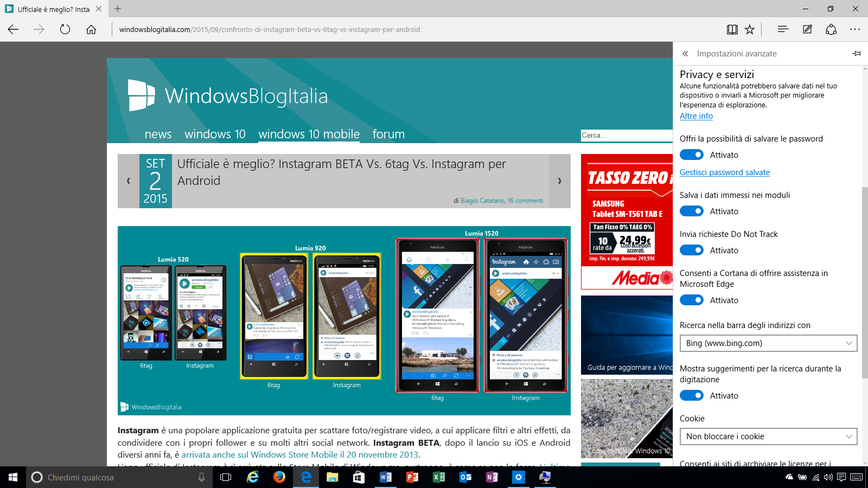
Task: Click the Cerca search field on site
Action: click(627, 136)
